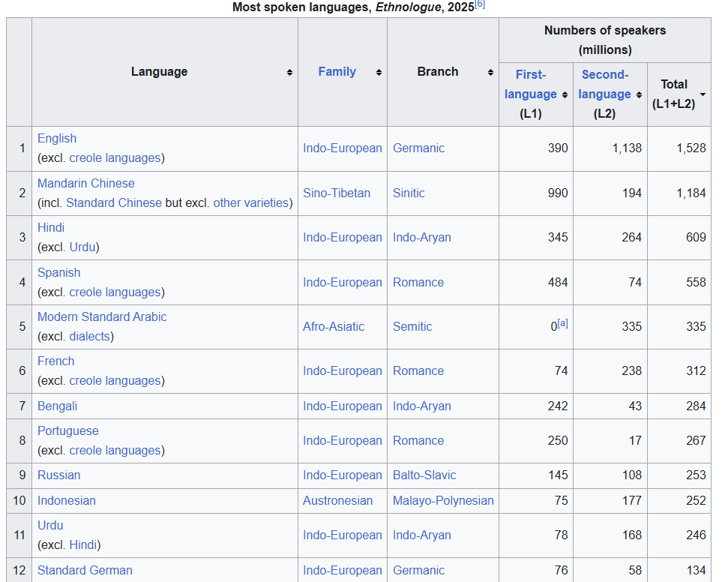Open the Urdu language link in row 11

[x=50, y=525]
